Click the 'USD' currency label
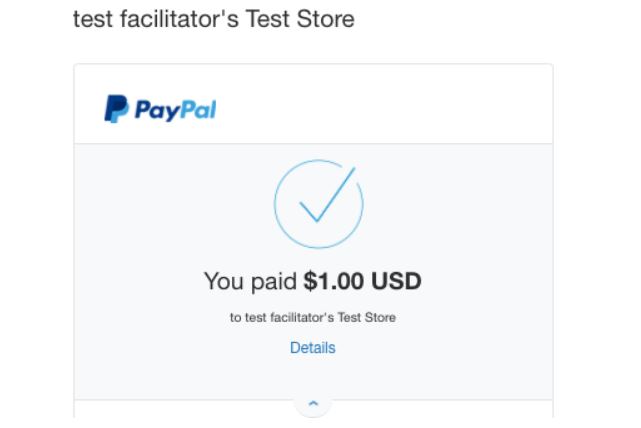641x428 pixels. coord(396,281)
